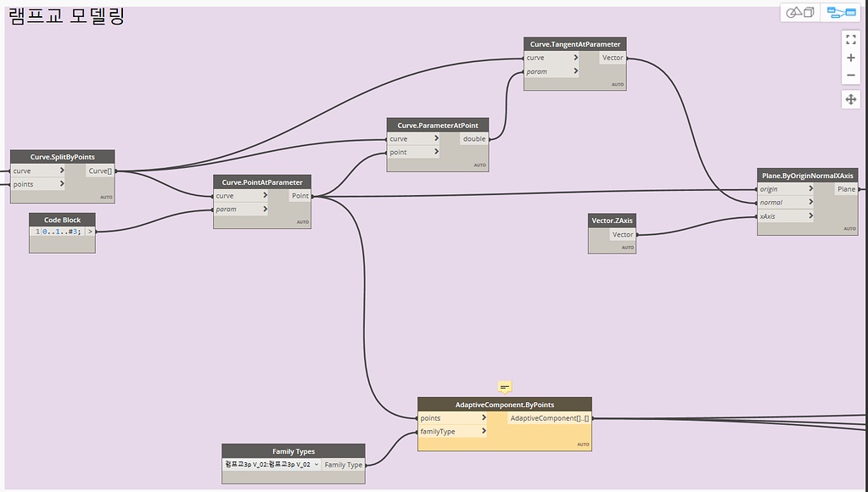
Task: Click the double output on Curve.ParameterAtPoint
Action: (473, 138)
